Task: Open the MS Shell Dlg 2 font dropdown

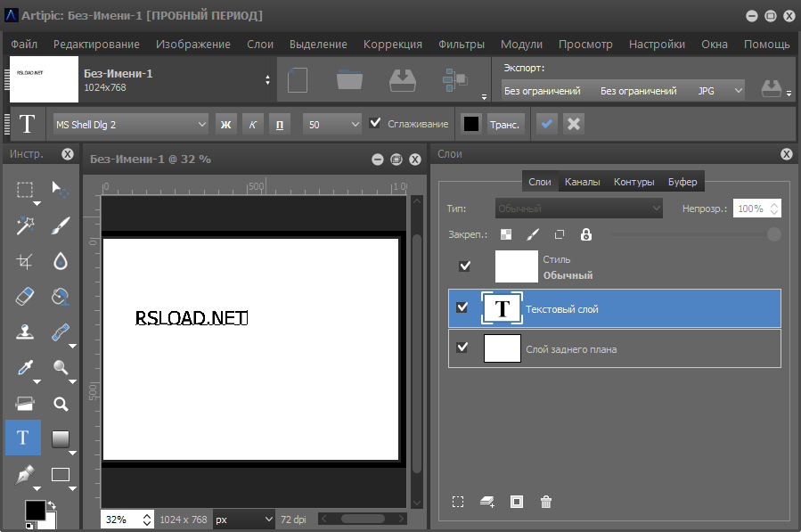Action: pos(130,125)
